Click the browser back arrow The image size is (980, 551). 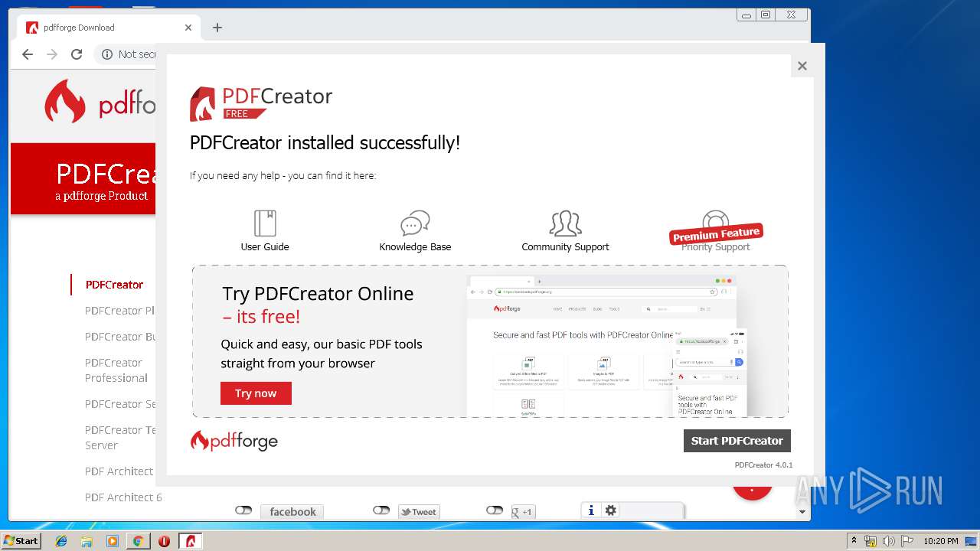click(28, 54)
